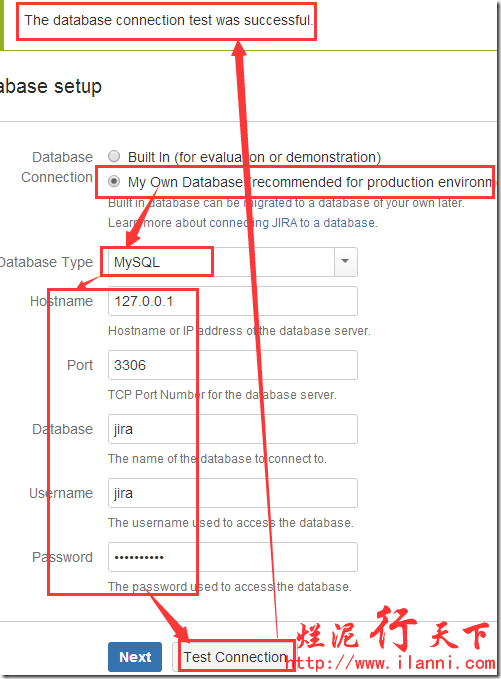The width and height of the screenshot is (501, 679).
Task: Click the Test Connection button
Action: (x=234, y=657)
